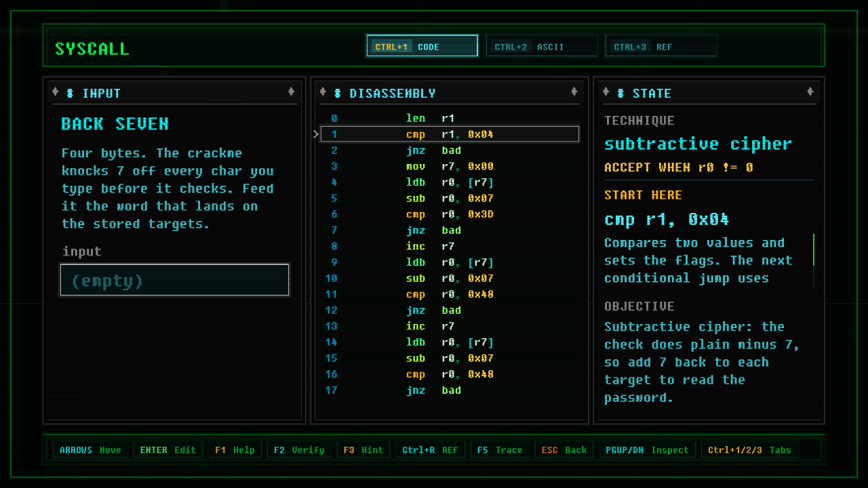Switch to the CODE tab
The image size is (868, 488).
tap(422, 46)
